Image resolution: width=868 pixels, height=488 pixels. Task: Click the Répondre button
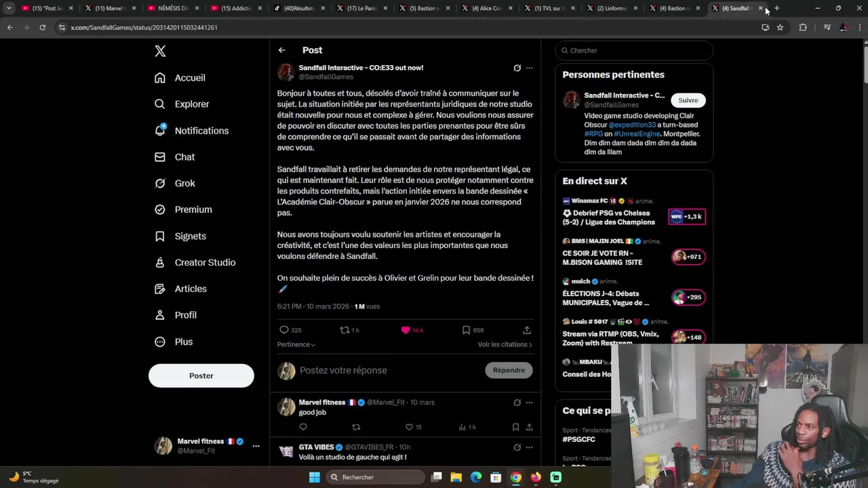tap(509, 370)
